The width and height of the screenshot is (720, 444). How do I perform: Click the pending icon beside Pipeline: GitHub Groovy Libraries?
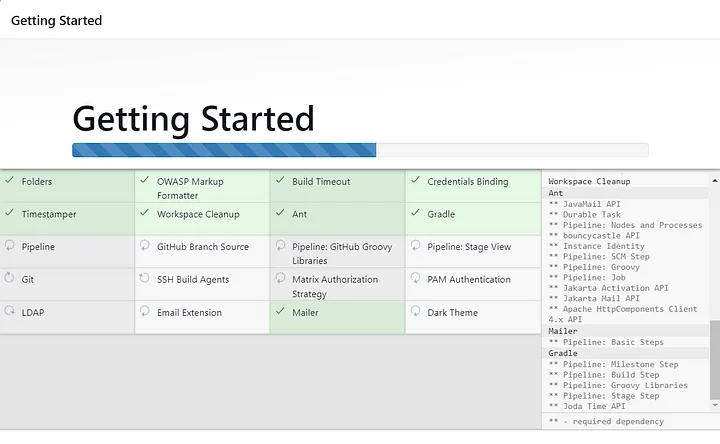(x=280, y=246)
